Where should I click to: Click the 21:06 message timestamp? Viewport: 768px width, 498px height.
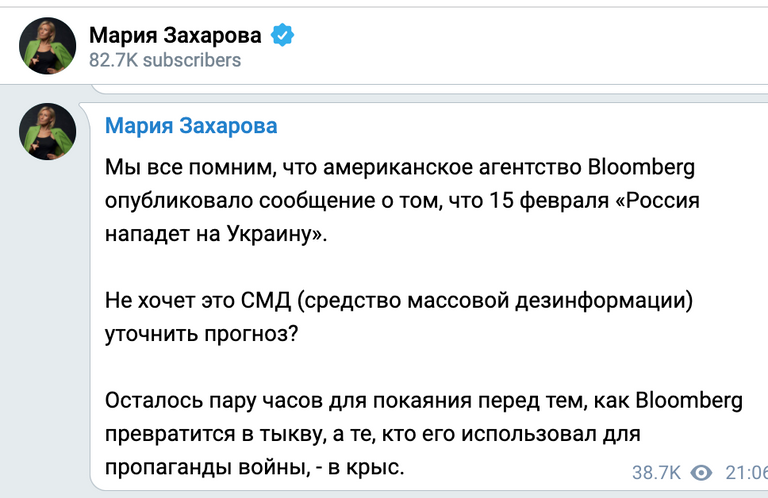tap(746, 473)
